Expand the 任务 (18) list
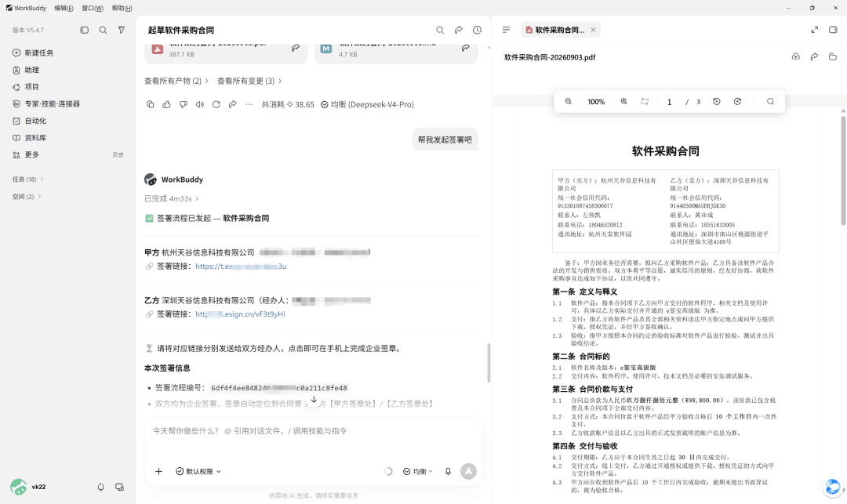 (27, 179)
